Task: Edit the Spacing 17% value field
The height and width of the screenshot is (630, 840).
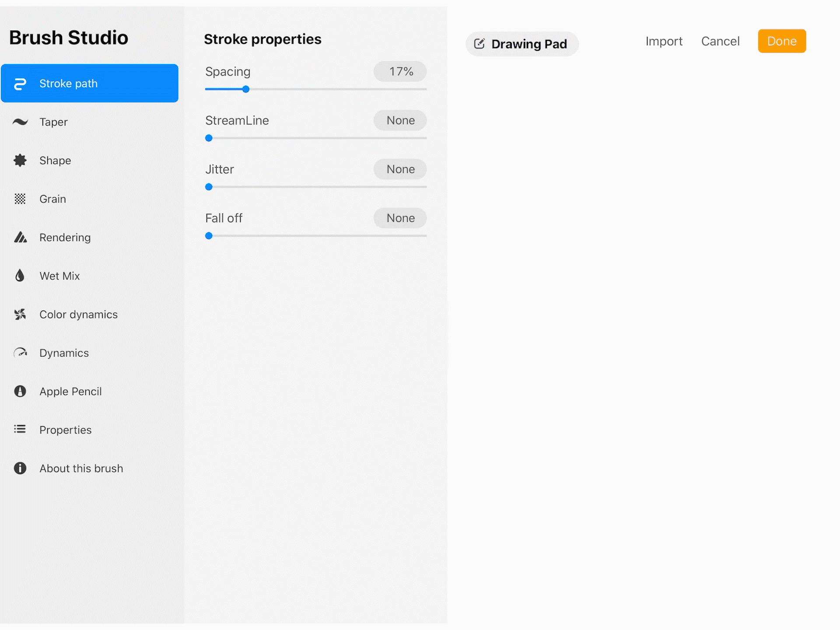Action: click(400, 71)
